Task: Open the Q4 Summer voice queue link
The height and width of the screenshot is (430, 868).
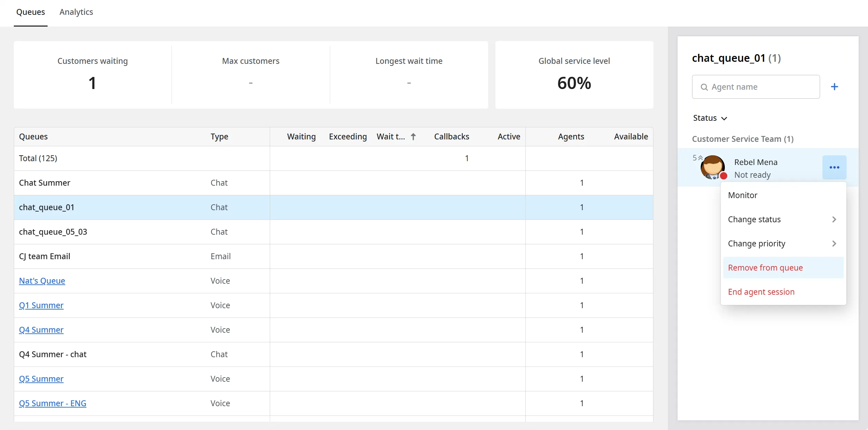Action: click(x=41, y=330)
